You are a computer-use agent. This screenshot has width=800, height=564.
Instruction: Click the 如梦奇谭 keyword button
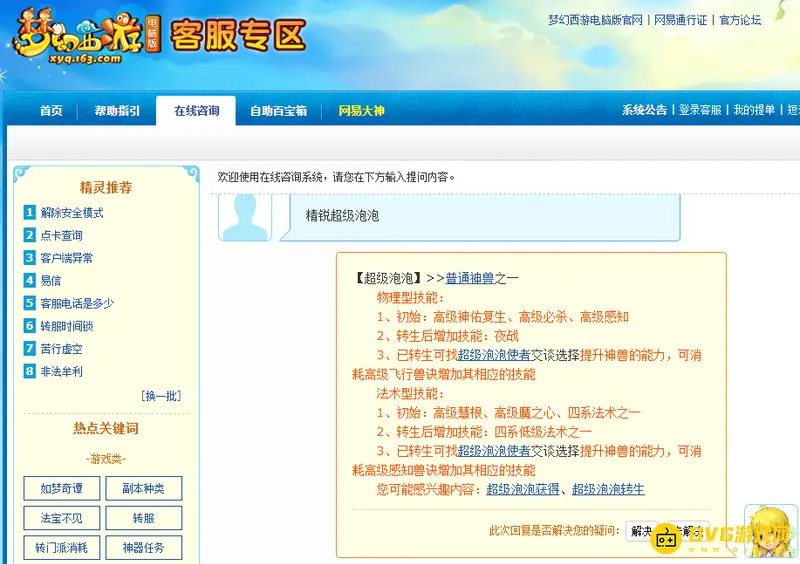point(61,488)
